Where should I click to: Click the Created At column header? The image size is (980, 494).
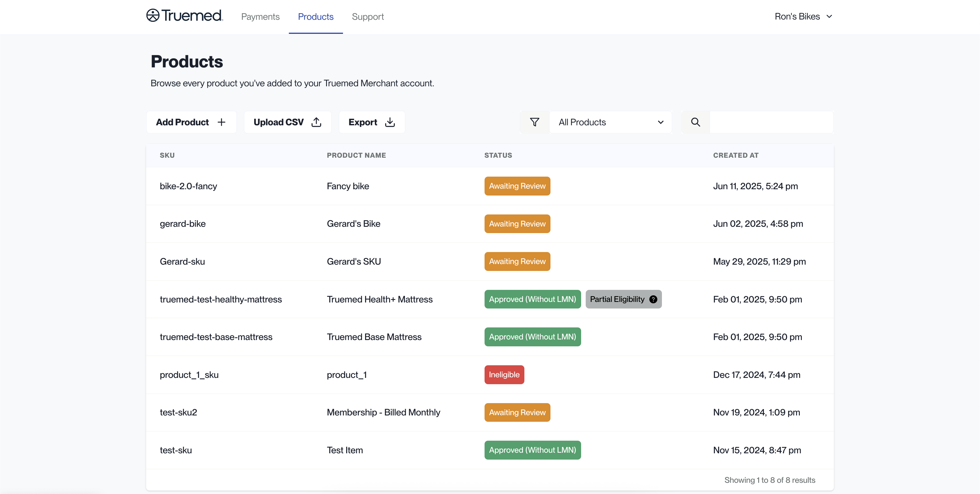(x=735, y=155)
